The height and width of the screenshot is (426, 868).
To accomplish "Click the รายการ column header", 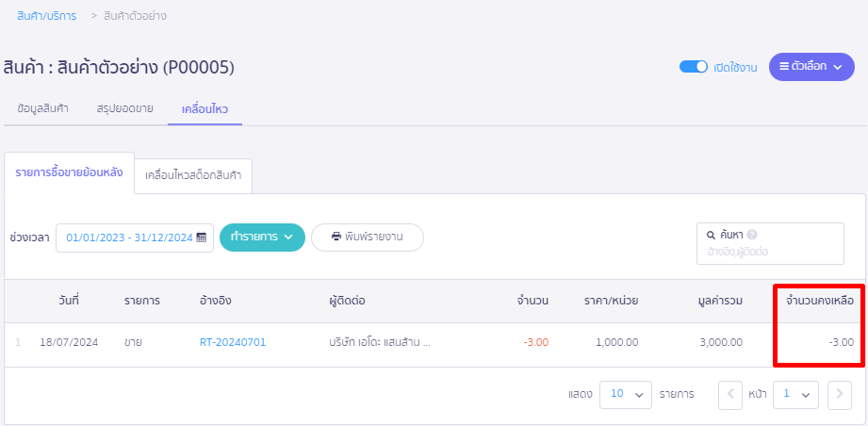I will [x=142, y=301].
